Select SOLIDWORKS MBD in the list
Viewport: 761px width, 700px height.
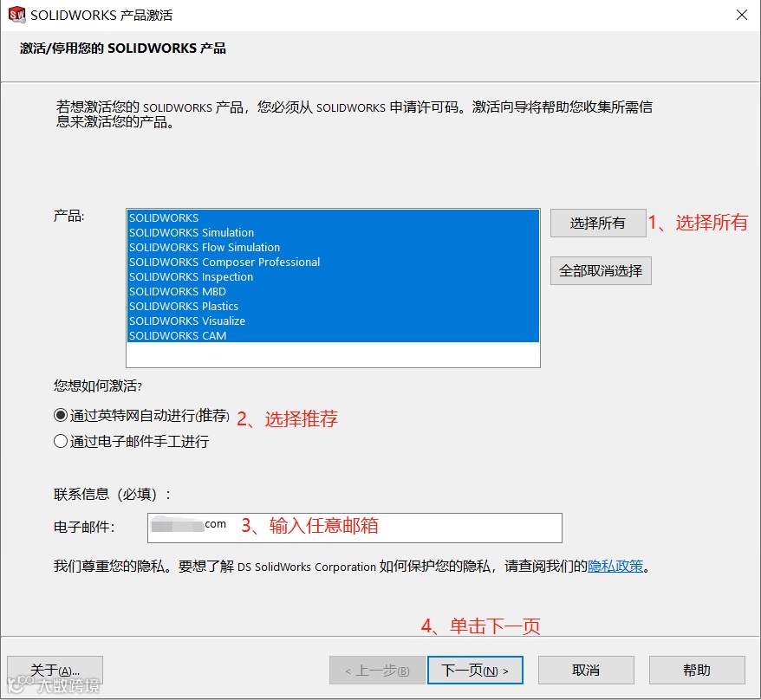(333, 292)
